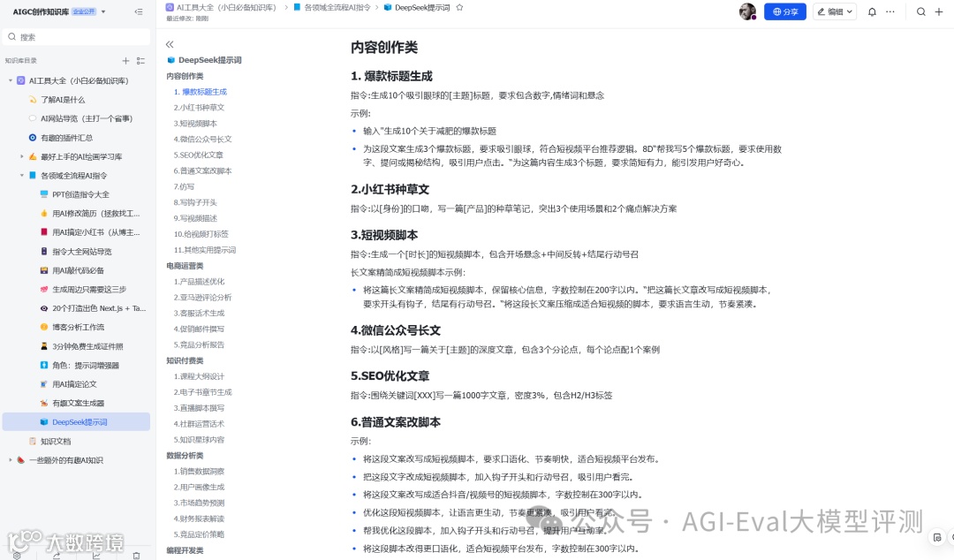Image resolution: width=954 pixels, height=560 pixels.
Task: Open 用AI修改简历 document
Action: [x=95, y=214]
